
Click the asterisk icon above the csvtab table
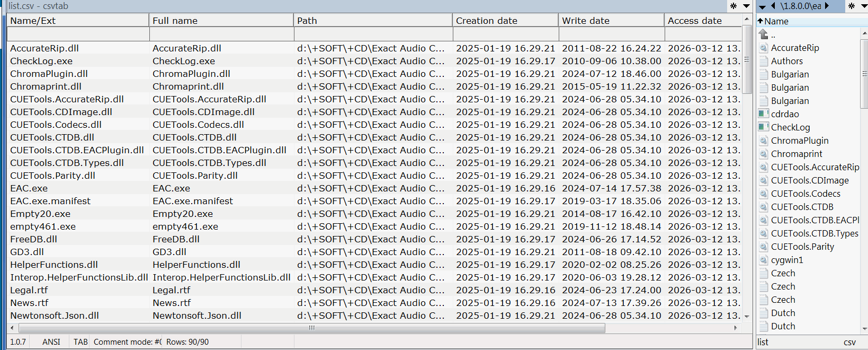coord(733,6)
